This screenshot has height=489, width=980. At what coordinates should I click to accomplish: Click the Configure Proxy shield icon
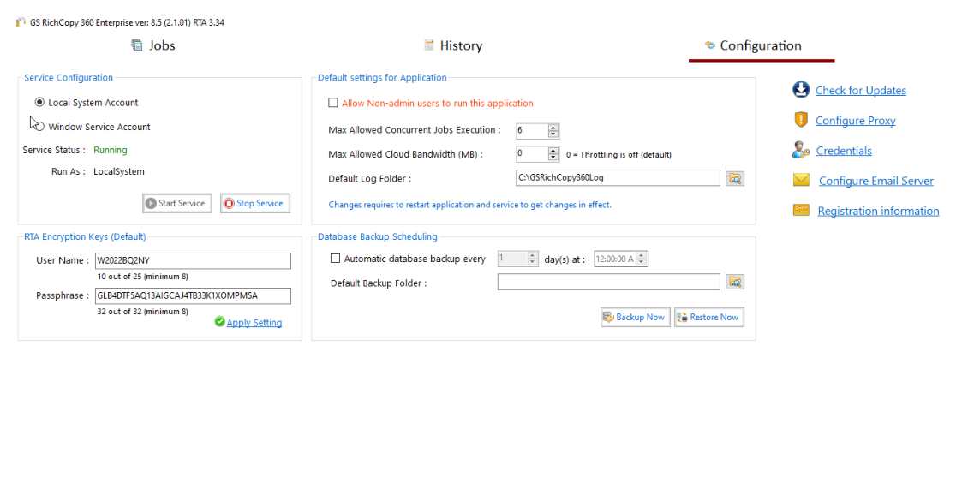coord(801,120)
